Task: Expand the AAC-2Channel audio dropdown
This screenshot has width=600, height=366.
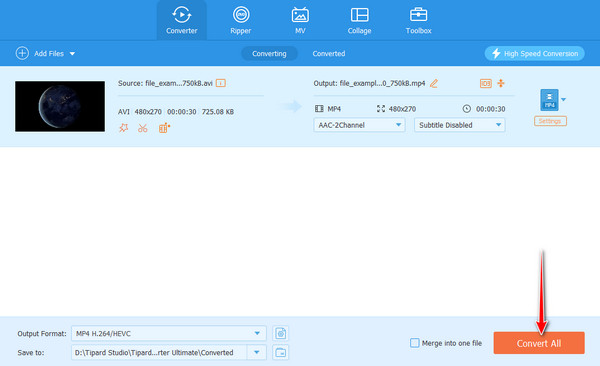Action: click(x=359, y=125)
